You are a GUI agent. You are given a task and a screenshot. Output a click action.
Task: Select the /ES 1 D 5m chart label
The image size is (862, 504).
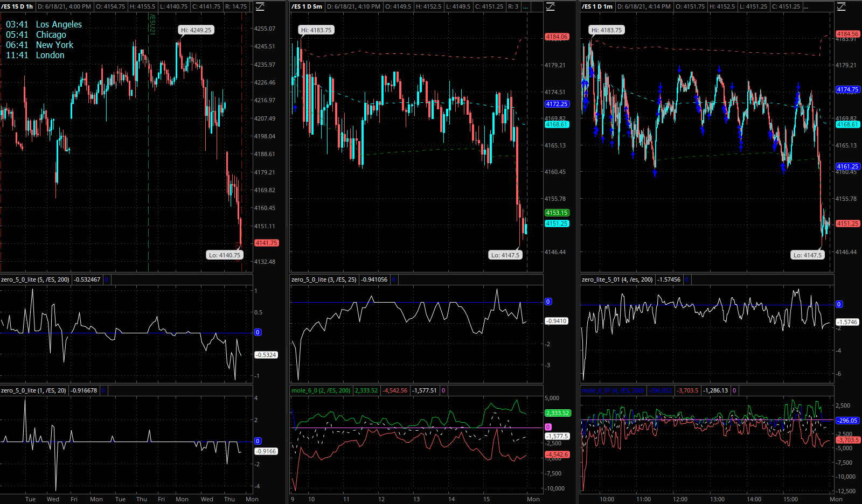point(307,6)
